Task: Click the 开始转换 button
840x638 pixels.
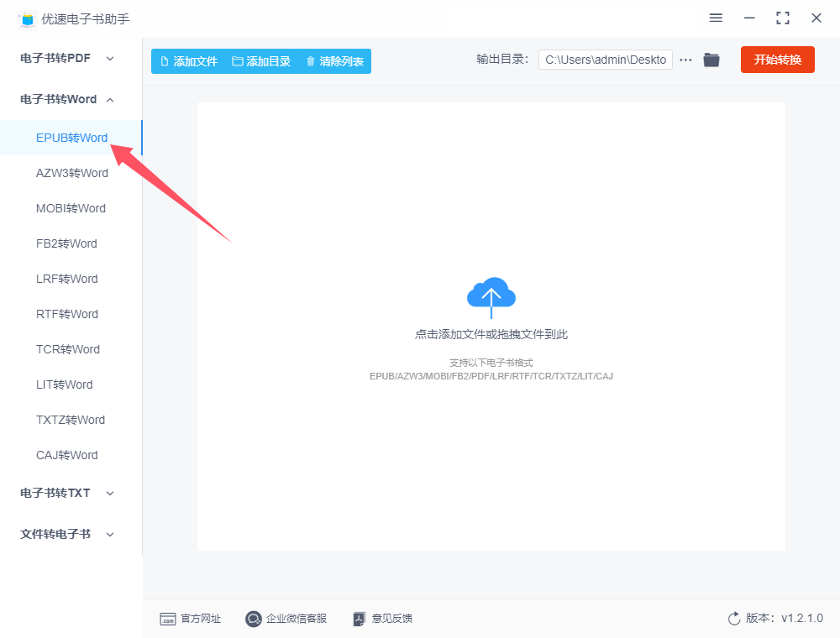Action: (777, 60)
